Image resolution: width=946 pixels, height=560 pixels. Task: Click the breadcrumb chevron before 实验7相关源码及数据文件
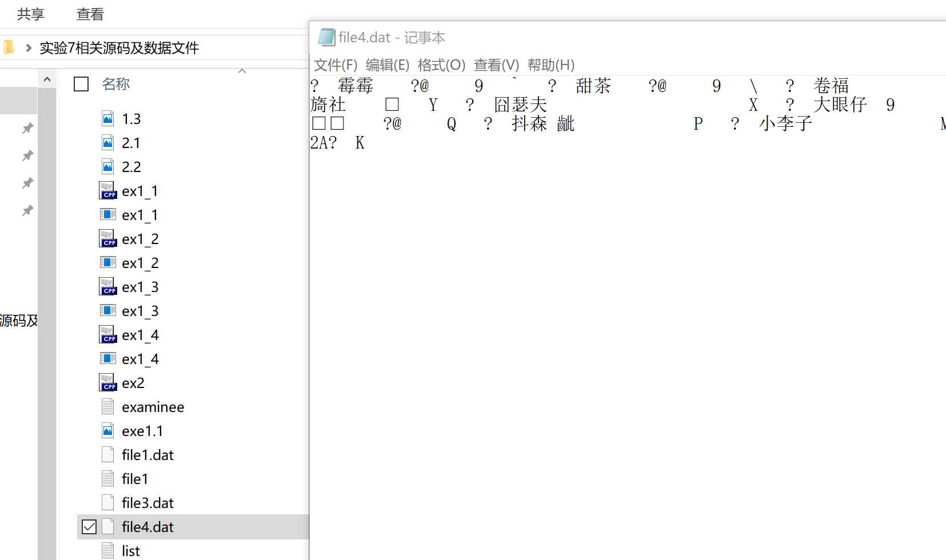[x=28, y=48]
